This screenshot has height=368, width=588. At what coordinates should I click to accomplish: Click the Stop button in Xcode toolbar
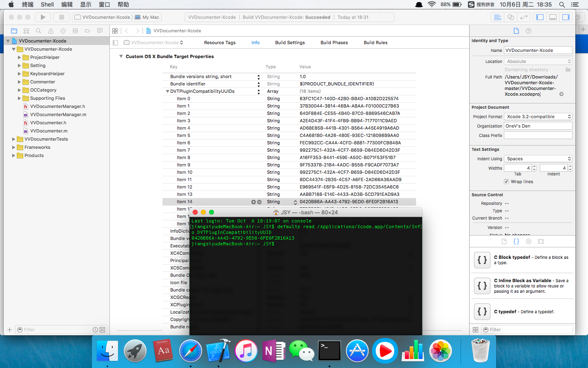click(62, 17)
